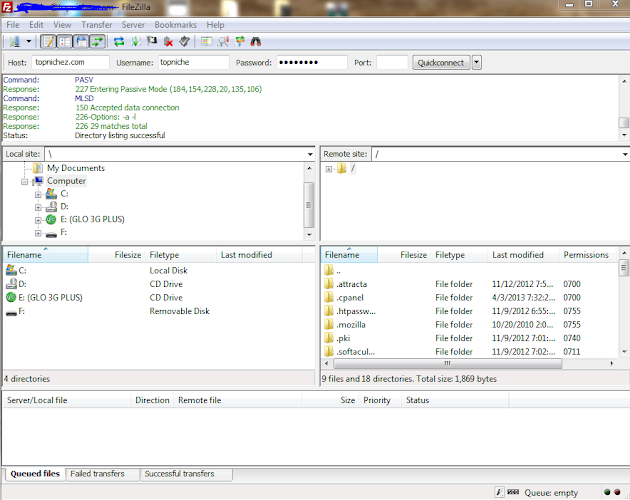Select the .cpanel remote folder
The height and width of the screenshot is (500, 630).
(470, 297)
